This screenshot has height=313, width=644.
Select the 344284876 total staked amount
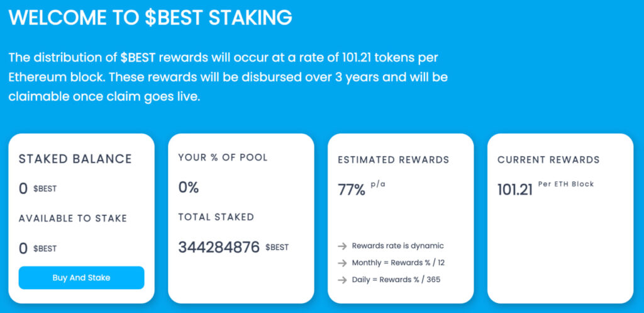click(x=219, y=247)
